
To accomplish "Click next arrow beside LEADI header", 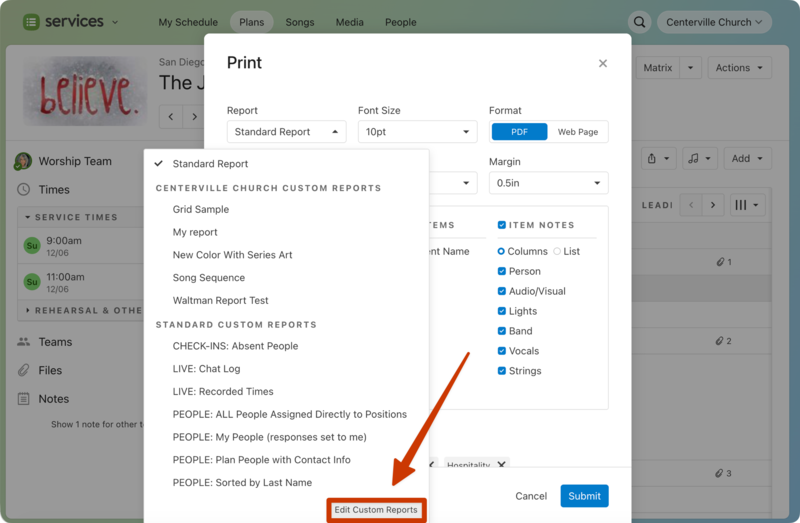I will click(x=713, y=205).
